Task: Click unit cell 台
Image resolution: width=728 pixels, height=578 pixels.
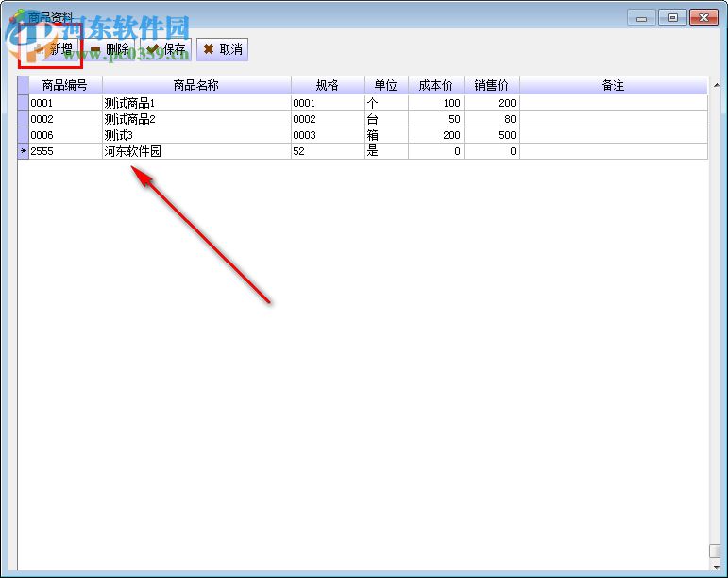Action: coord(386,119)
